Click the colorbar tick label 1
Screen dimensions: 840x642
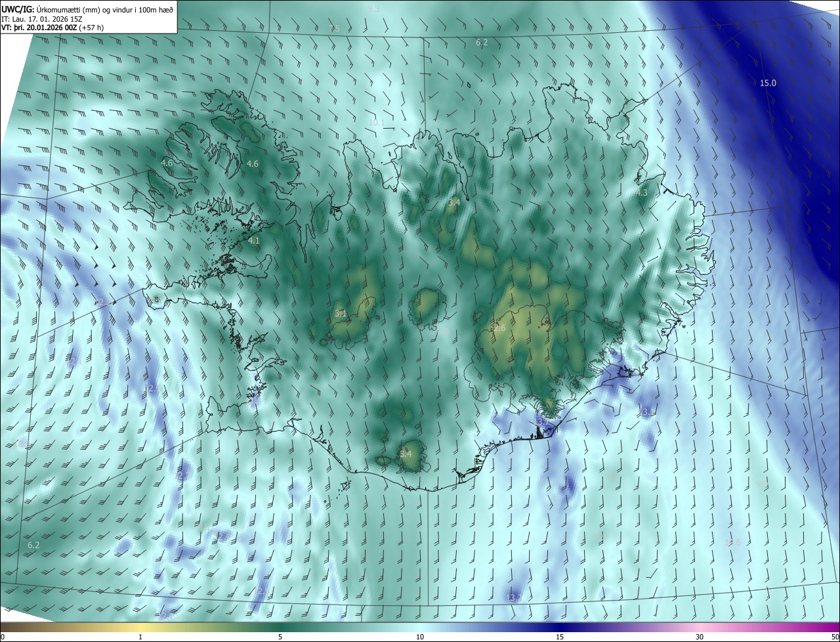click(x=140, y=637)
